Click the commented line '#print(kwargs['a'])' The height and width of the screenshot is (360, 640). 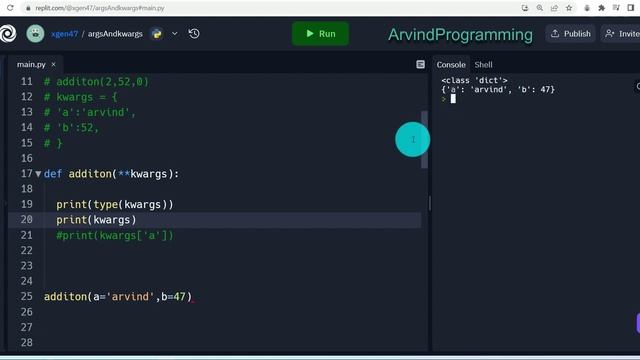pos(115,236)
